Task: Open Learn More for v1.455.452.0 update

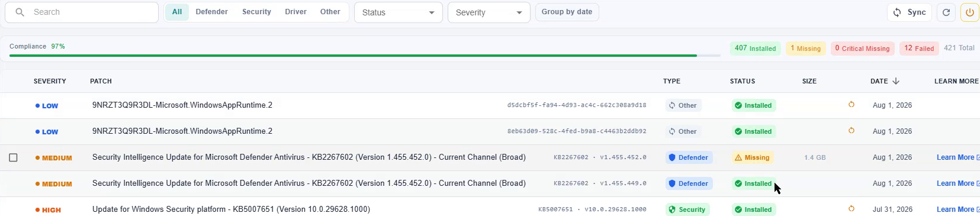Action: (x=957, y=157)
